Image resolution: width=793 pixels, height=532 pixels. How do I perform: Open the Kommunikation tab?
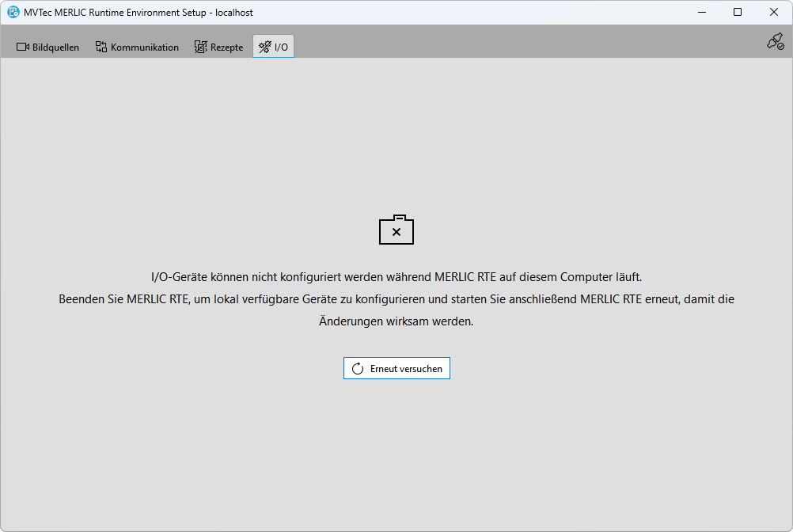[x=144, y=47]
